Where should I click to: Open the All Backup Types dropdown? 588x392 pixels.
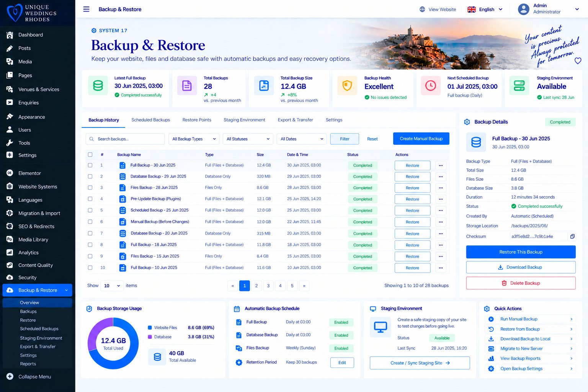(194, 139)
